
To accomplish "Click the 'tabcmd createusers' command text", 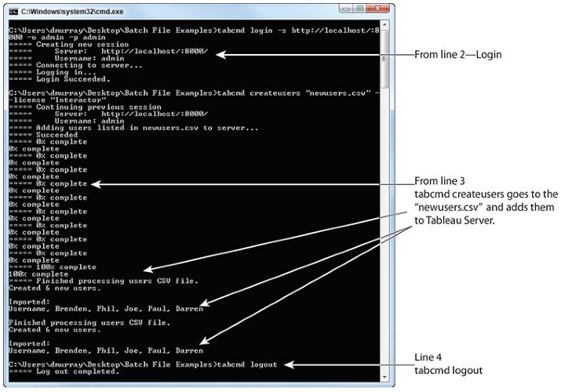I will pos(259,93).
